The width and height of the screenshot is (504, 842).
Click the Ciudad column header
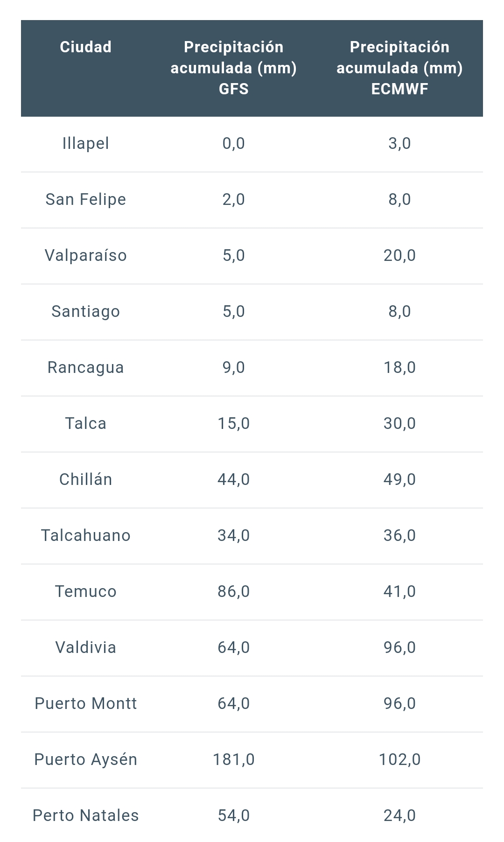tap(86, 47)
